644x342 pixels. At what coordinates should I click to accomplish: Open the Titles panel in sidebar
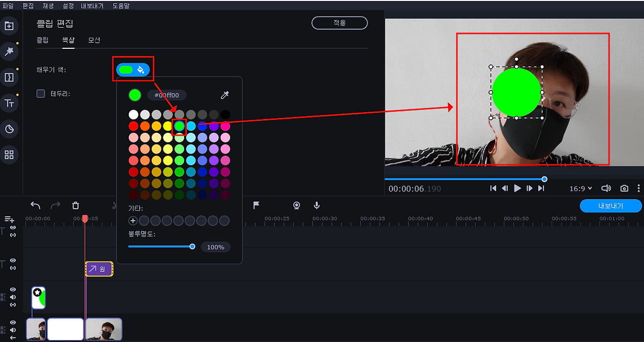point(9,103)
